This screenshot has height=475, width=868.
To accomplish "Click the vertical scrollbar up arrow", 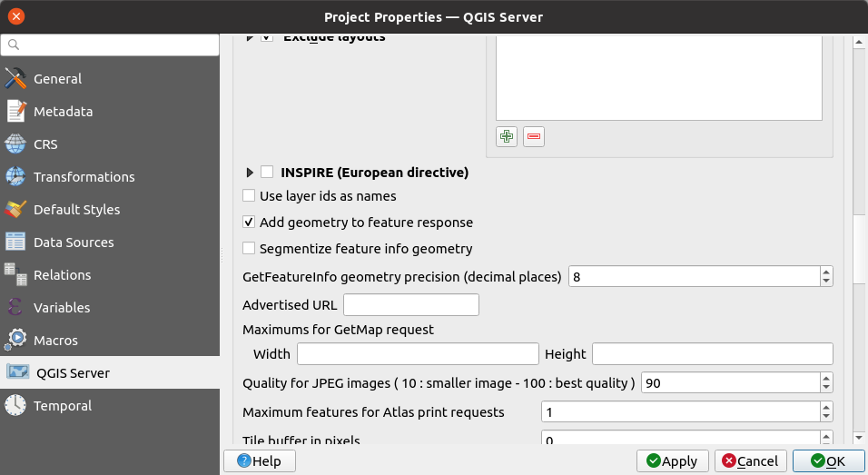I will tap(859, 42).
